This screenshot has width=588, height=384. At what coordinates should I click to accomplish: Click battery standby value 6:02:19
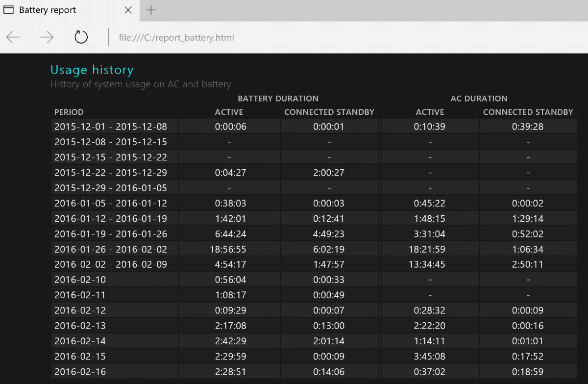[329, 249]
